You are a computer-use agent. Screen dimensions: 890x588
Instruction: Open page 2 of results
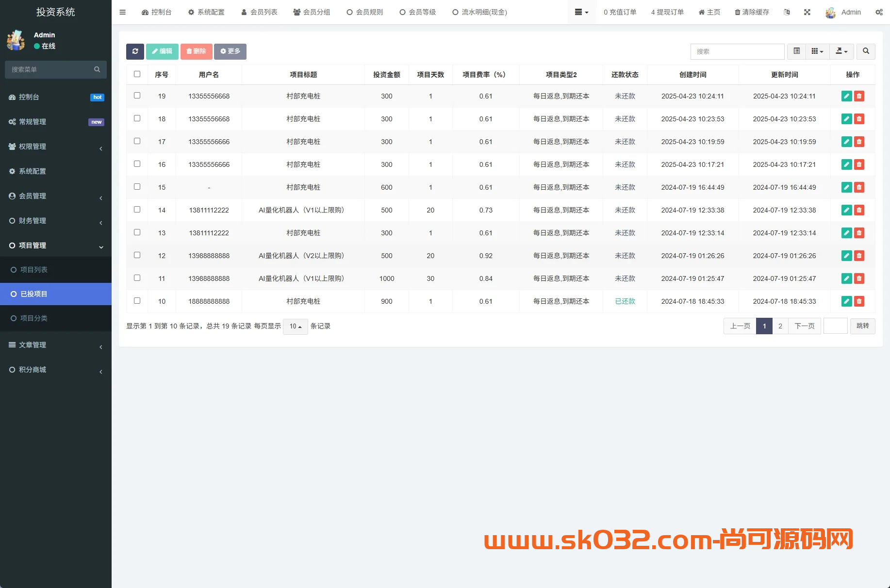[780, 326]
